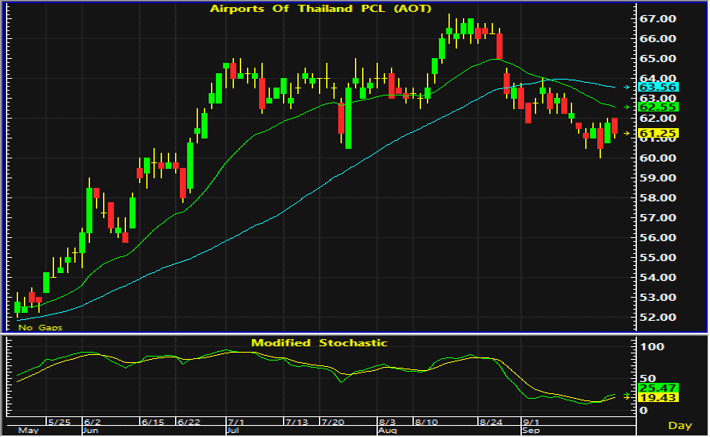Click the 6/22 date marker
Screen dimensions: 710x437
click(x=189, y=422)
